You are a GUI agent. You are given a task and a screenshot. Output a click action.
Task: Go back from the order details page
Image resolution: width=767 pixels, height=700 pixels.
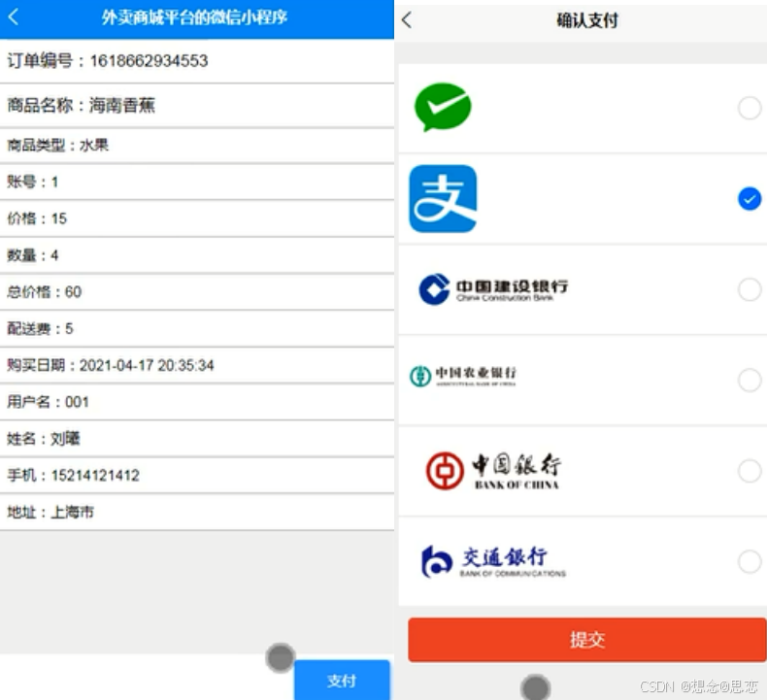tap(14, 17)
